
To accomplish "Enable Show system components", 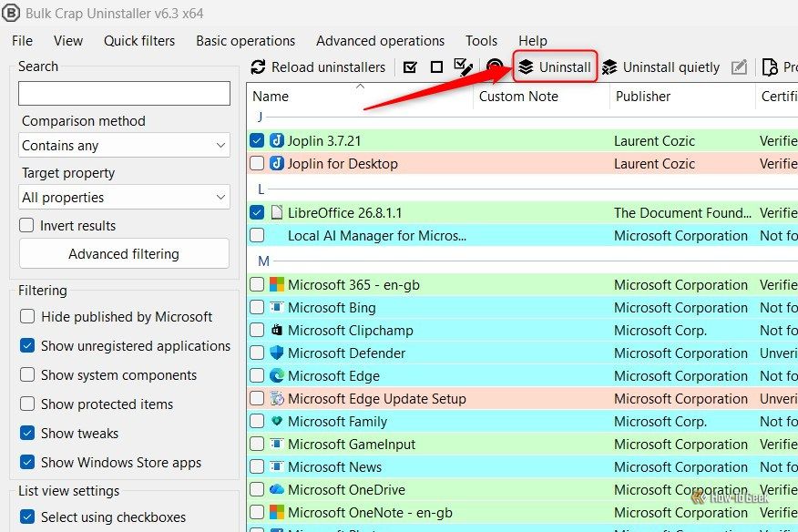I will [27, 374].
